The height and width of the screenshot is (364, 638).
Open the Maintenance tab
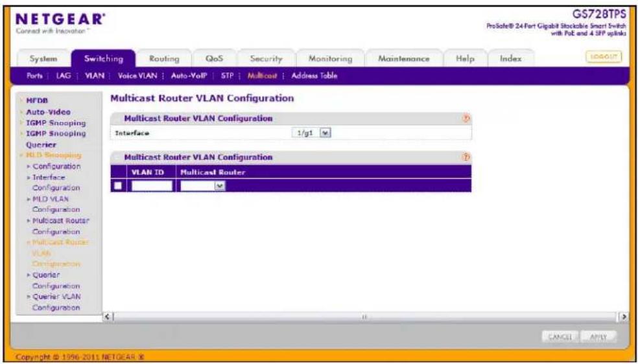pyautogui.click(x=404, y=59)
